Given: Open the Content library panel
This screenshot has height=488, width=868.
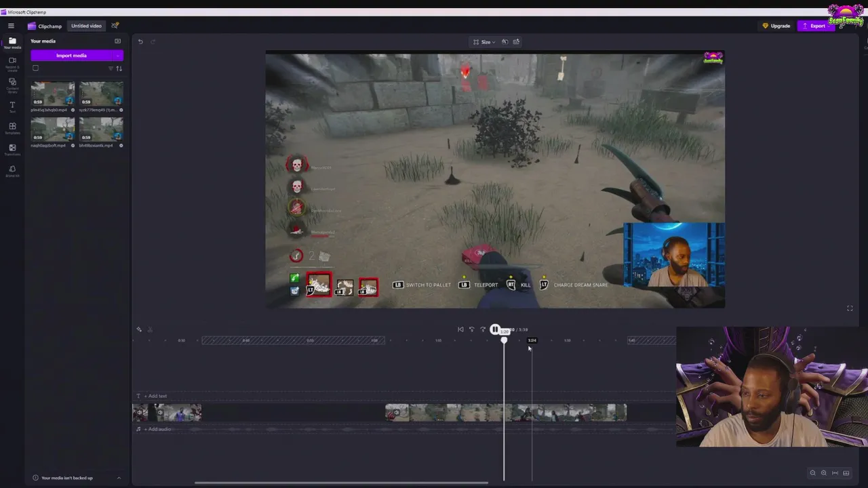Looking at the screenshot, I should coord(12,85).
